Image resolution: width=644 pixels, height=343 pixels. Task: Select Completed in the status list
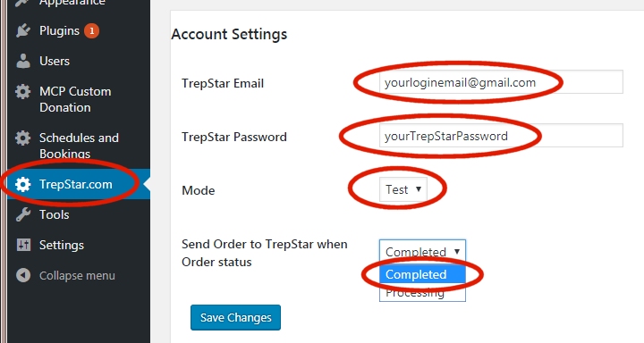click(x=422, y=274)
